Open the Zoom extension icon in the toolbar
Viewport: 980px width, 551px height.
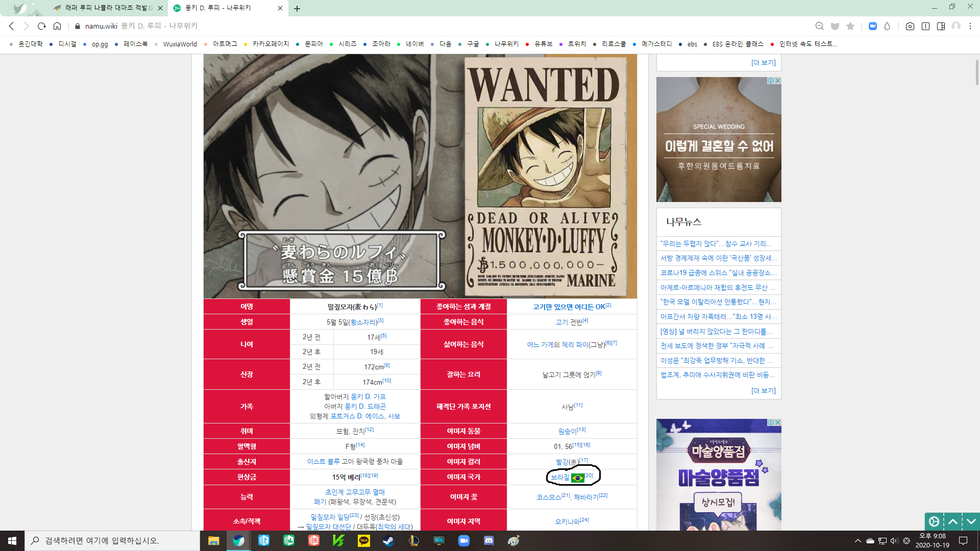(873, 26)
